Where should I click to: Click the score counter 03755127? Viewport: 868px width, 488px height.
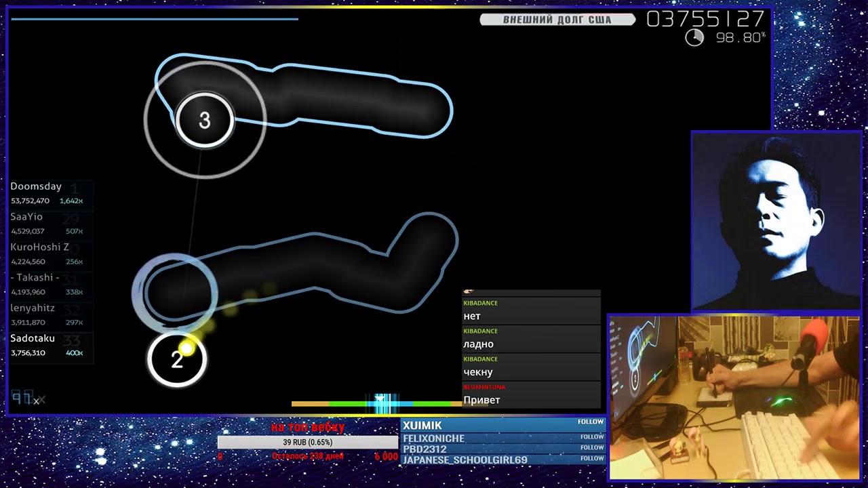(x=705, y=18)
